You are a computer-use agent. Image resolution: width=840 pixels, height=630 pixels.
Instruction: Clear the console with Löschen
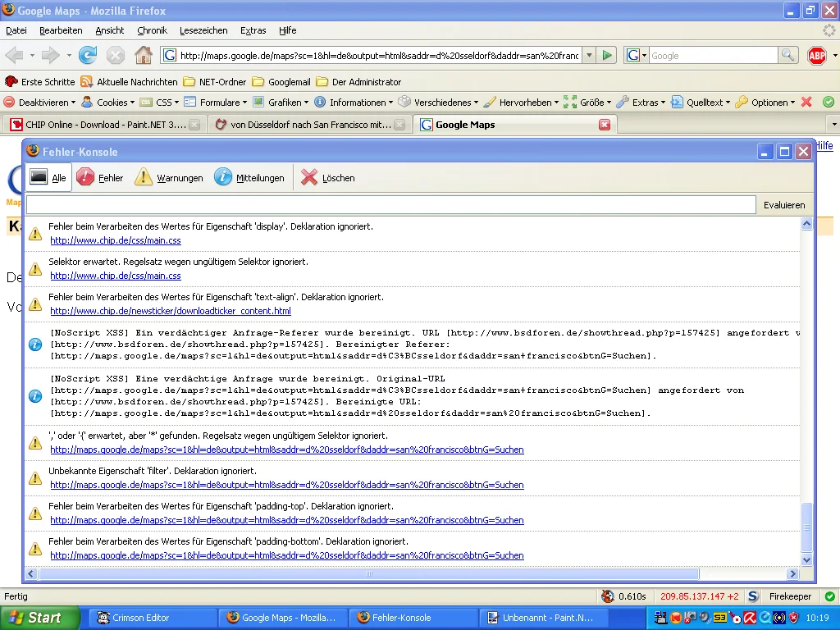(327, 177)
